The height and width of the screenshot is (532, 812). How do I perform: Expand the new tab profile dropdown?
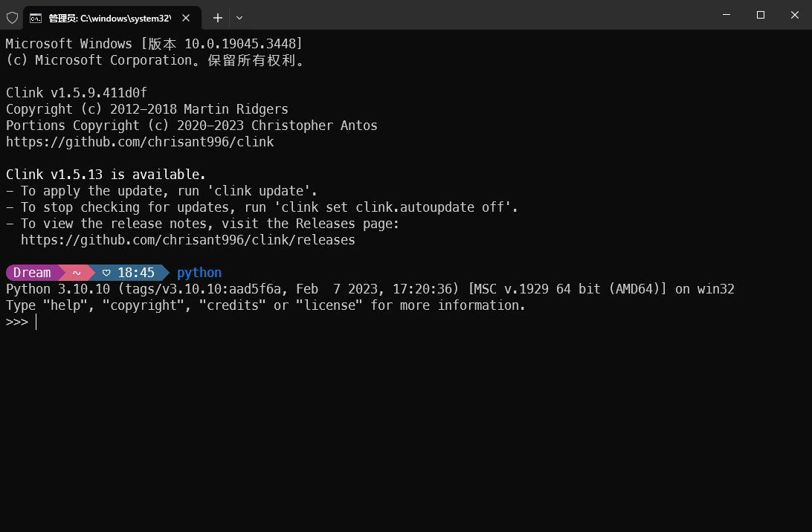(x=239, y=17)
